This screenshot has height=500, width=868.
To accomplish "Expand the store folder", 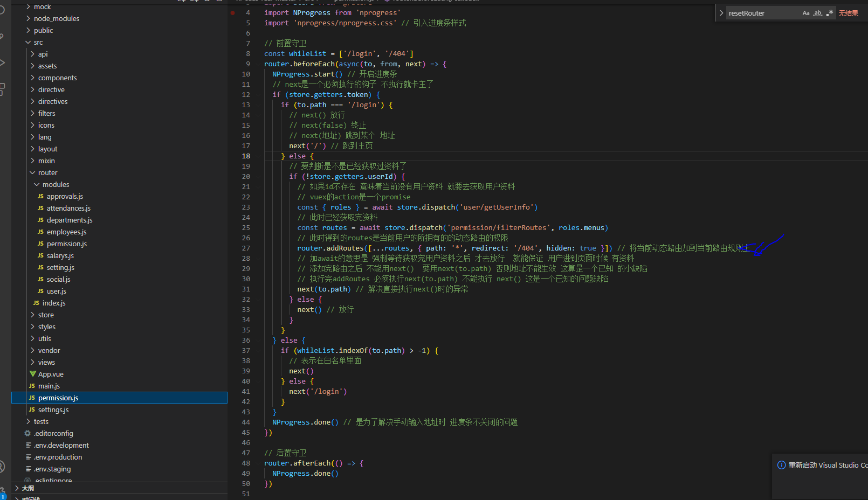I will point(32,315).
